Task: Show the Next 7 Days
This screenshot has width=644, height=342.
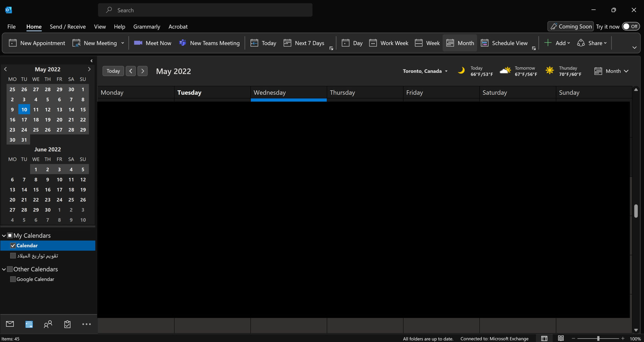Action: click(x=304, y=43)
